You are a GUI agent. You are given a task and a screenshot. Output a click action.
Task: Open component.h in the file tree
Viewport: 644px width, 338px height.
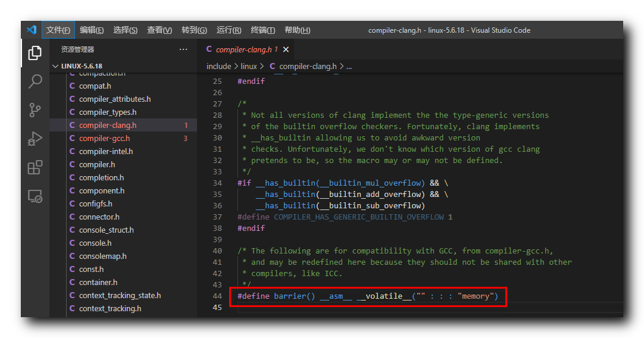(101, 190)
